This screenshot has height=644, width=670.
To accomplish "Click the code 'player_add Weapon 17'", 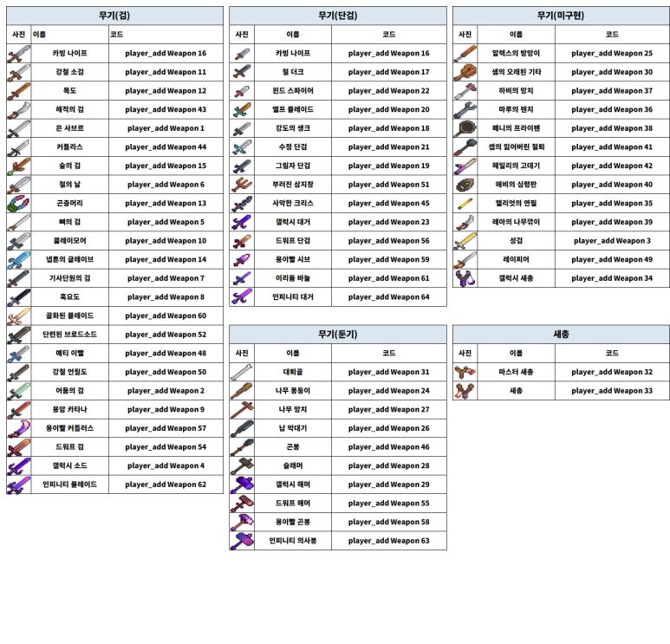I will [x=389, y=72].
